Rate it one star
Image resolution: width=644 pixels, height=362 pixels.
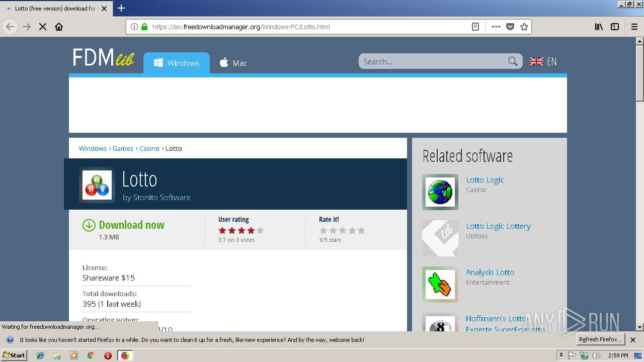click(324, 230)
